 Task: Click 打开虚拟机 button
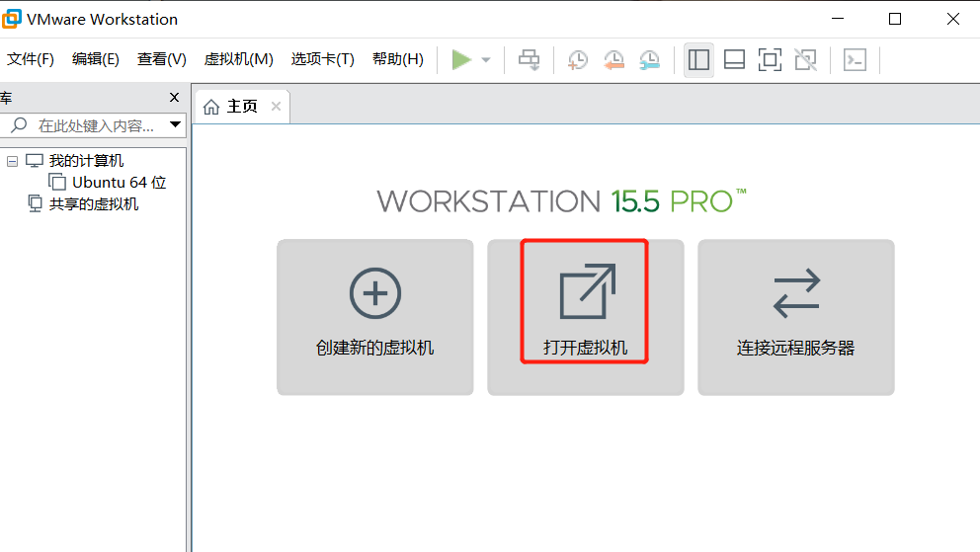point(586,317)
